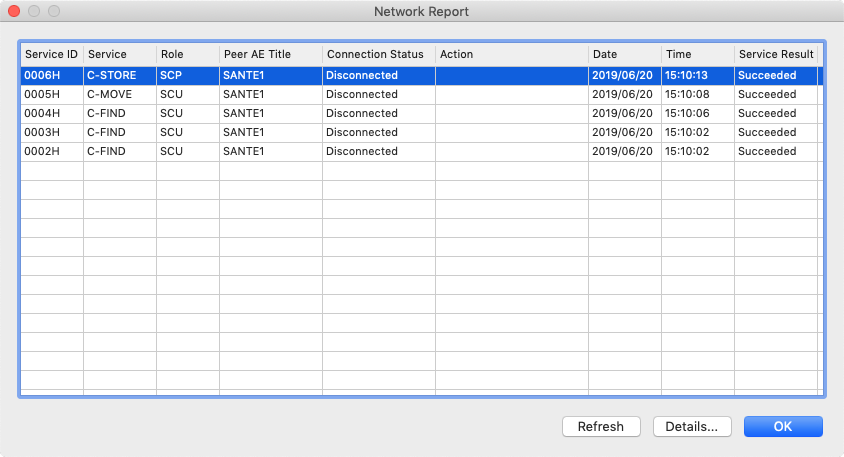
Task: Click the Peer AE Title column header
Action: 270,54
